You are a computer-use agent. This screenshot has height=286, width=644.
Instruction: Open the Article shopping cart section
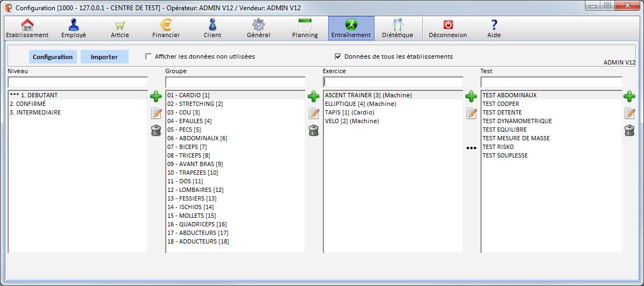[x=120, y=28]
